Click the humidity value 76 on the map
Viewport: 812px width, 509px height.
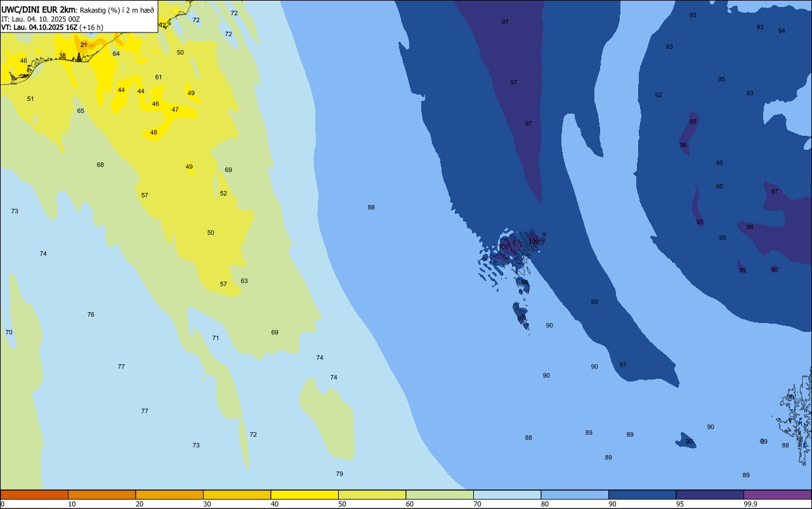(x=91, y=315)
